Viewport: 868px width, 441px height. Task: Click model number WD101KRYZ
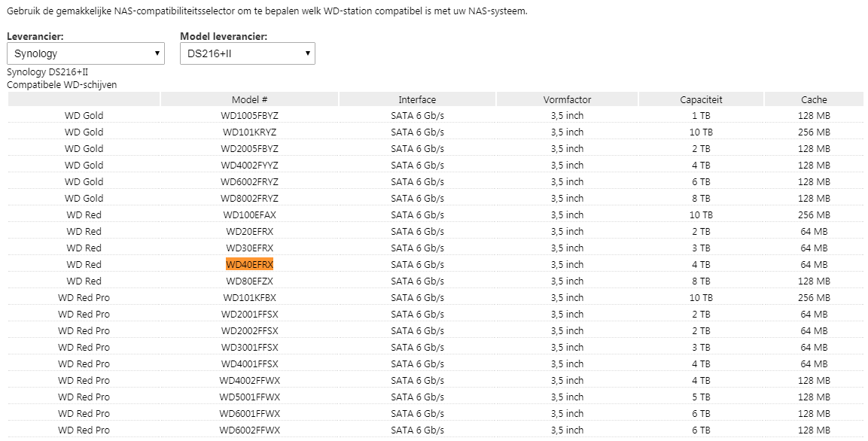[x=249, y=132]
